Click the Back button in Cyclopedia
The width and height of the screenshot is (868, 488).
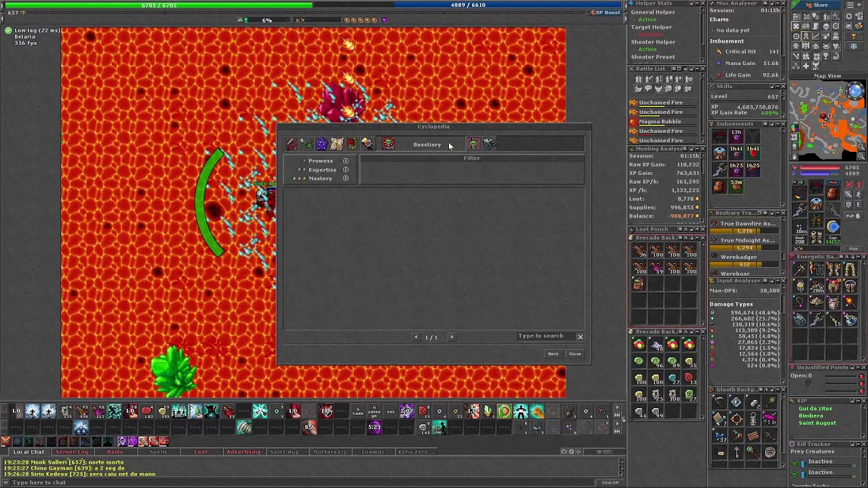coord(553,354)
